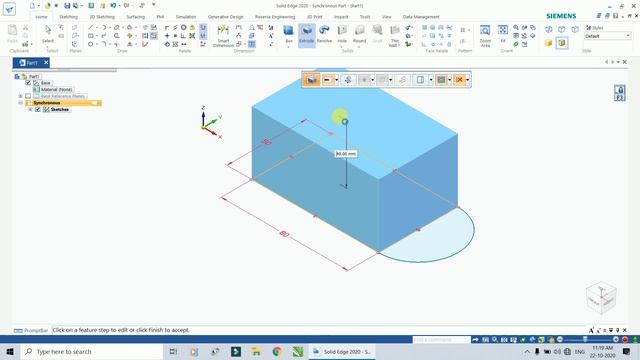Open dropdown next to red remove icon
Viewport: 640px width, 360px height.
[336, 80]
